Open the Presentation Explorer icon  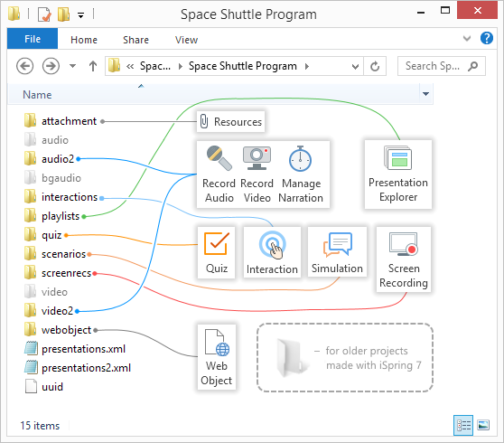(398, 157)
